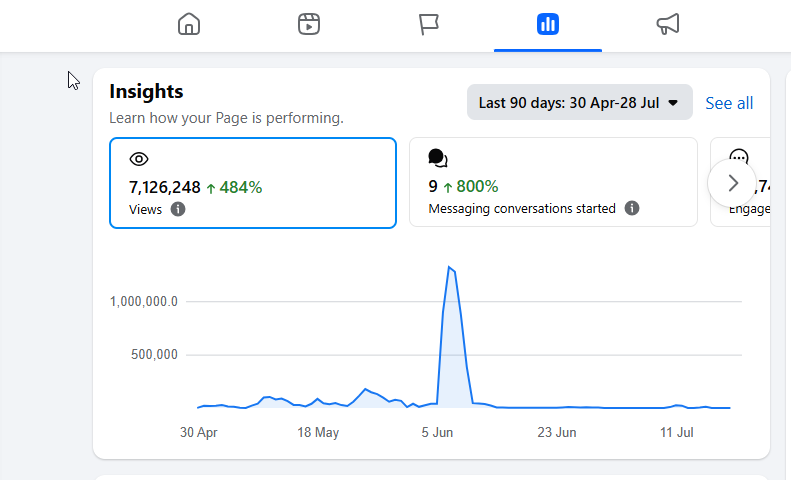791x480 pixels.
Task: Select the Insights bar chart icon
Action: click(x=548, y=24)
